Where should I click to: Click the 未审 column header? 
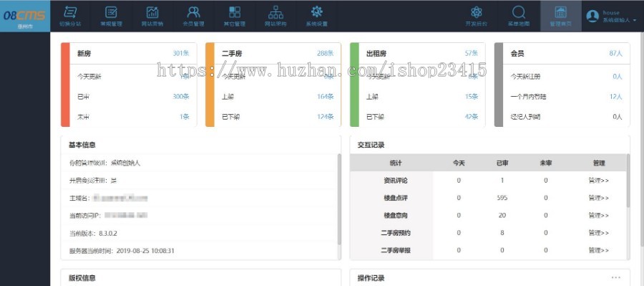(x=546, y=163)
